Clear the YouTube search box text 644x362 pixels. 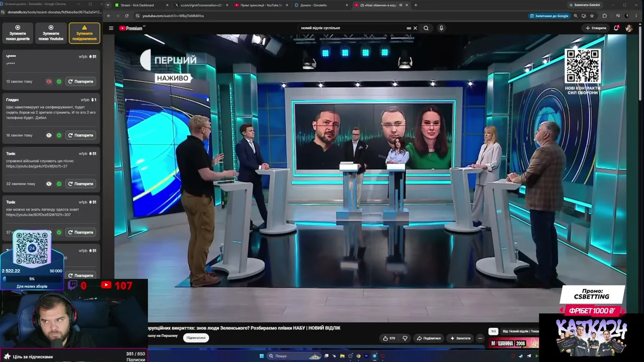tap(415, 28)
